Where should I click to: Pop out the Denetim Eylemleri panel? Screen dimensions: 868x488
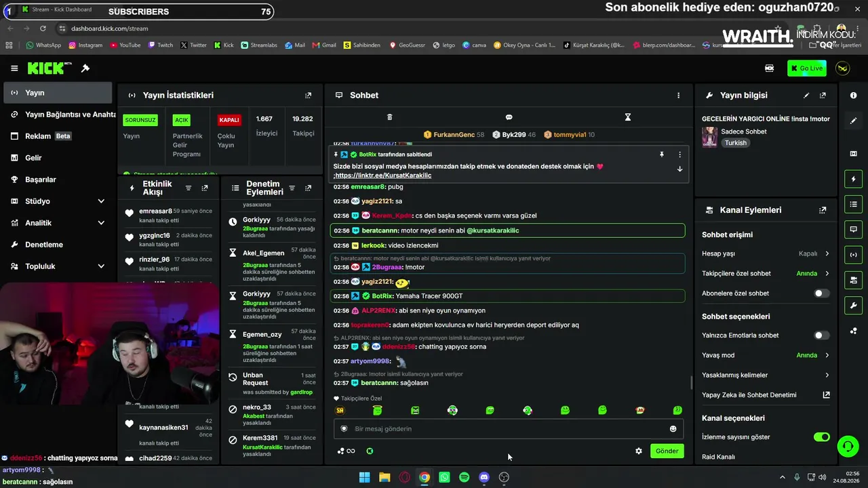click(308, 188)
